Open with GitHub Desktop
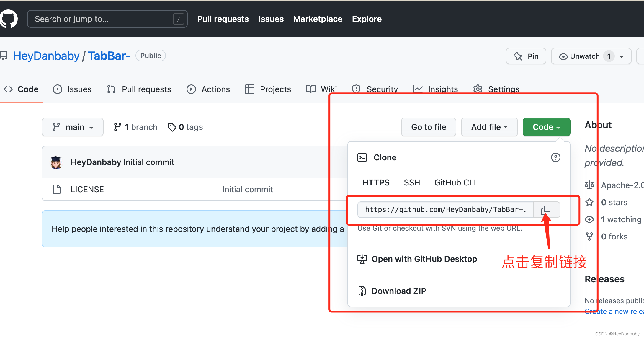The width and height of the screenshot is (644, 339). [417, 259]
